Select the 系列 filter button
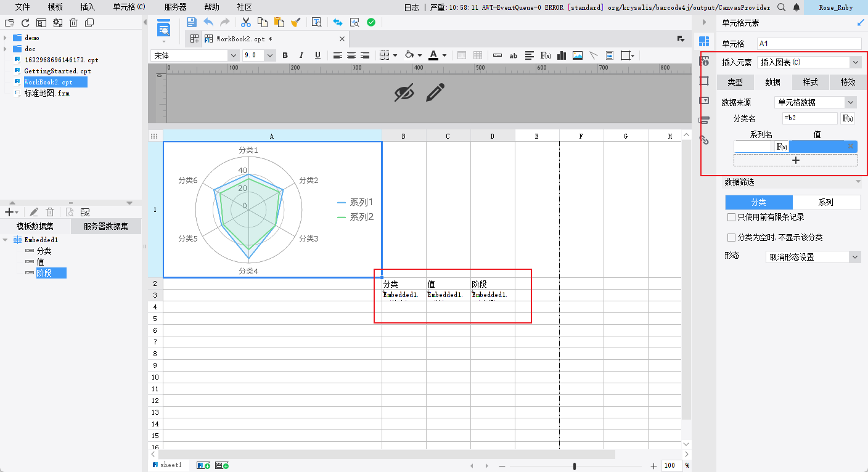This screenshot has width=868, height=472. [826, 202]
